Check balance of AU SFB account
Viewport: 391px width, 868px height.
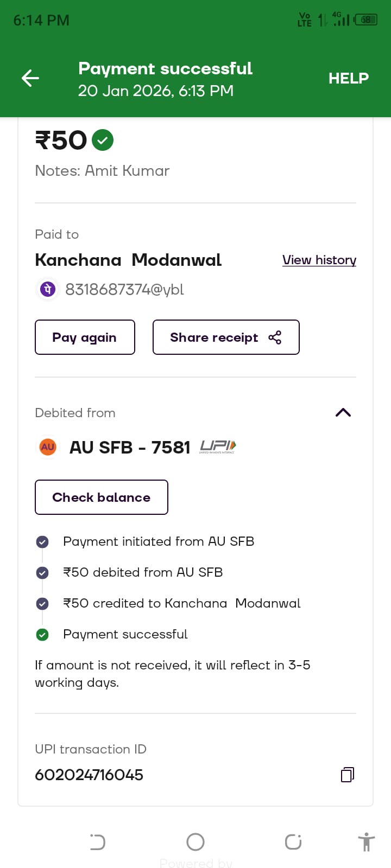click(x=102, y=497)
